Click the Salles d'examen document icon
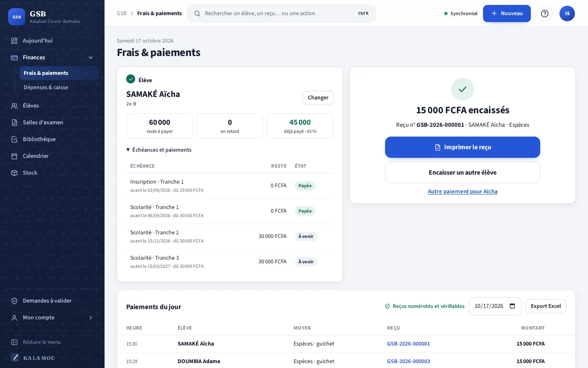 [x=14, y=122]
